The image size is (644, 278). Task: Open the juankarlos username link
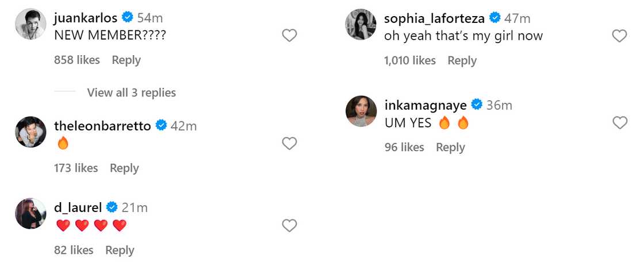85,18
